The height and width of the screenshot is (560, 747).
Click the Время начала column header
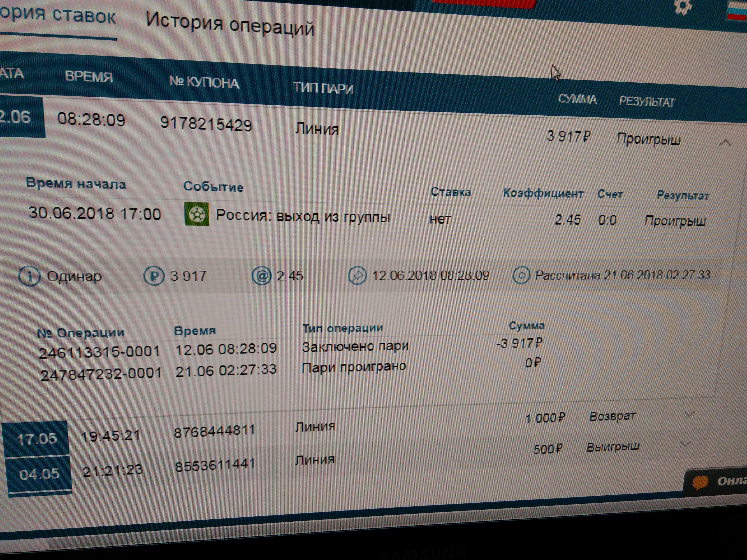(x=76, y=184)
